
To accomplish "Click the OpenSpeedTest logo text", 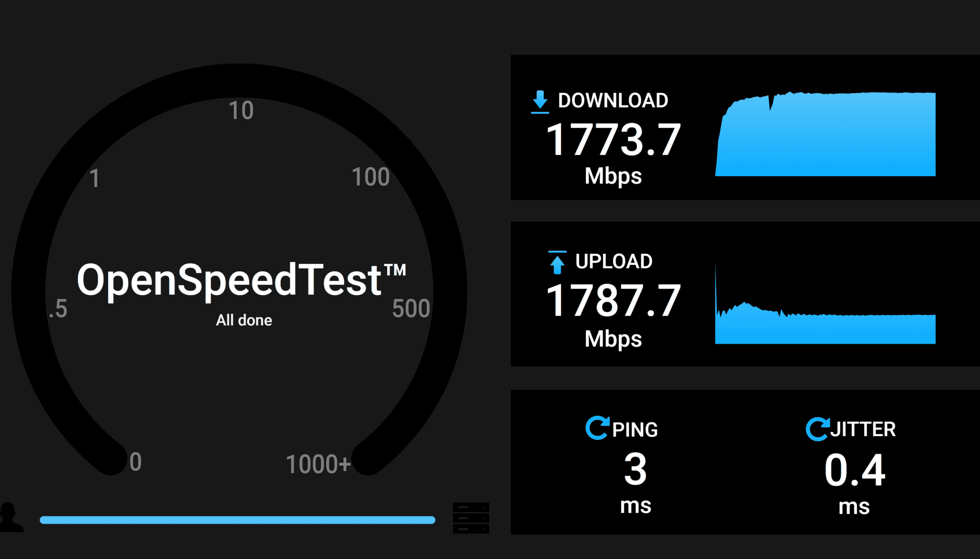I will pos(241,280).
